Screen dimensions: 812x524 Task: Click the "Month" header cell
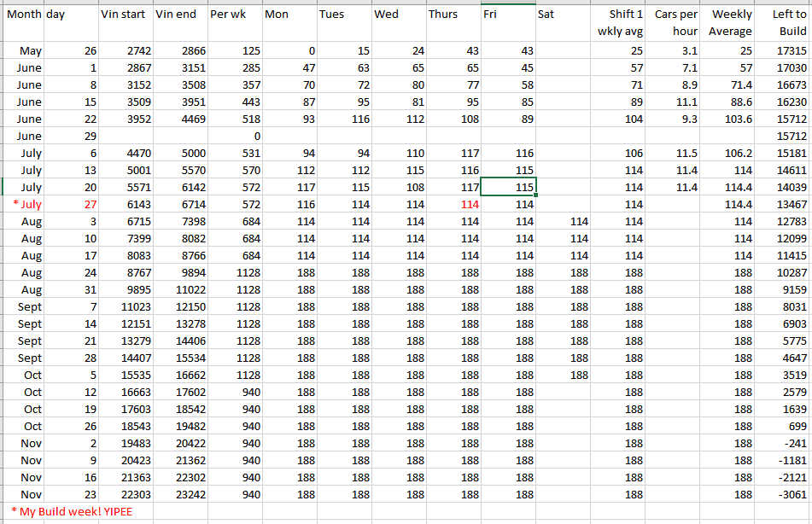coord(23,15)
